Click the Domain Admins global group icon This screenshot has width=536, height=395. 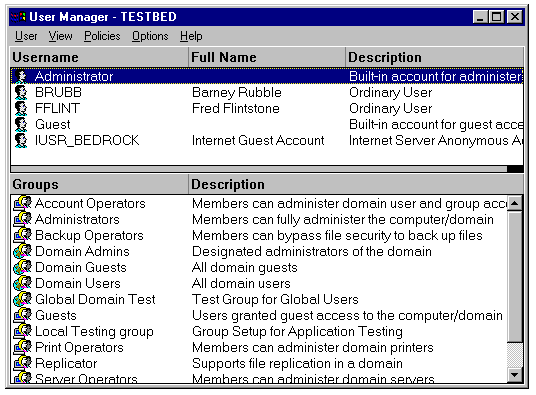click(x=22, y=251)
